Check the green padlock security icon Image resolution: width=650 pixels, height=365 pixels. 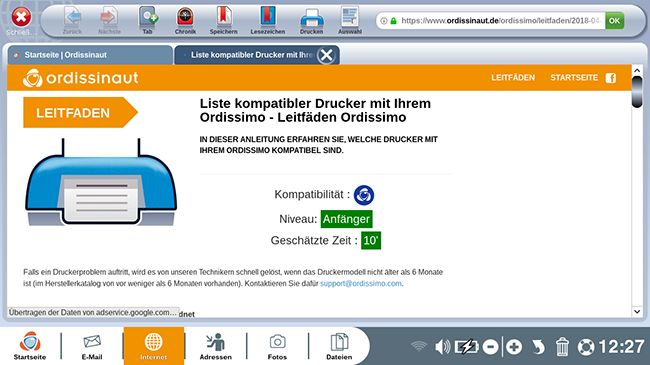[x=393, y=21]
